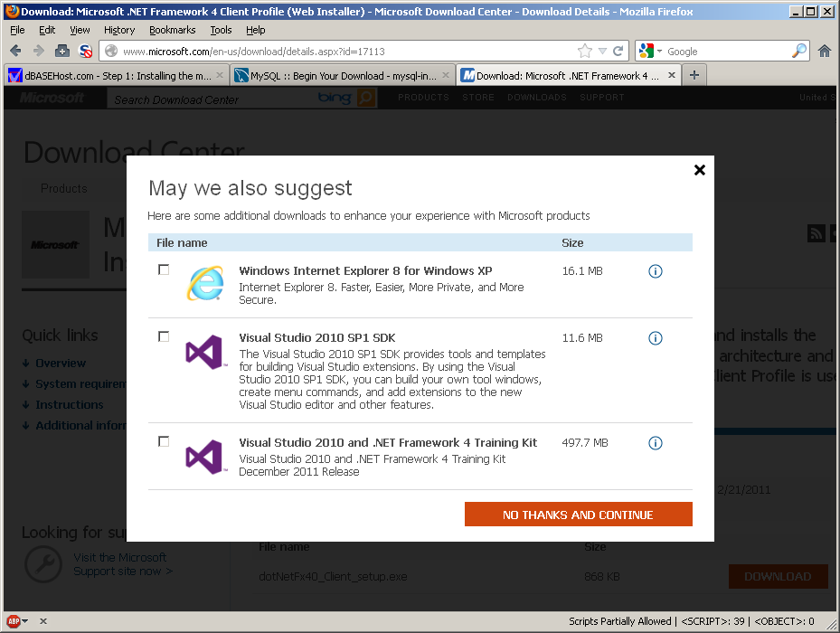The width and height of the screenshot is (840, 633).
Task: Close the dBASEHost.com tab
Action: click(x=220, y=76)
